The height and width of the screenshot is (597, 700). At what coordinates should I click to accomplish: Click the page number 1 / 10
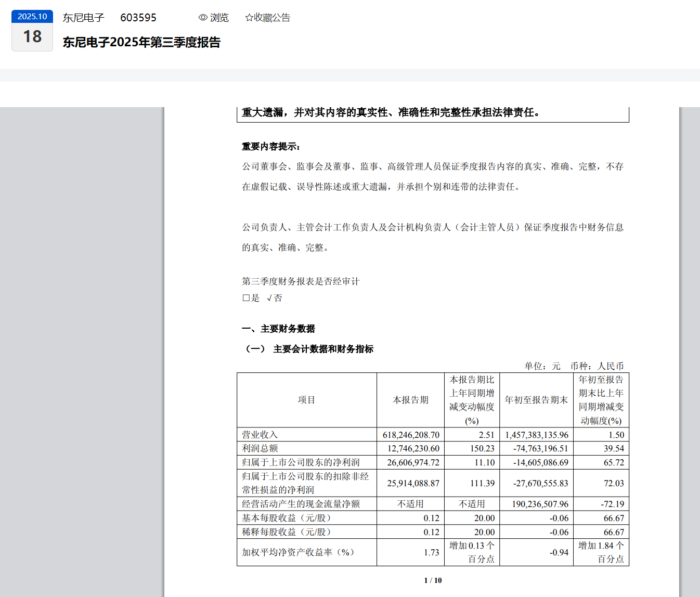(x=433, y=580)
